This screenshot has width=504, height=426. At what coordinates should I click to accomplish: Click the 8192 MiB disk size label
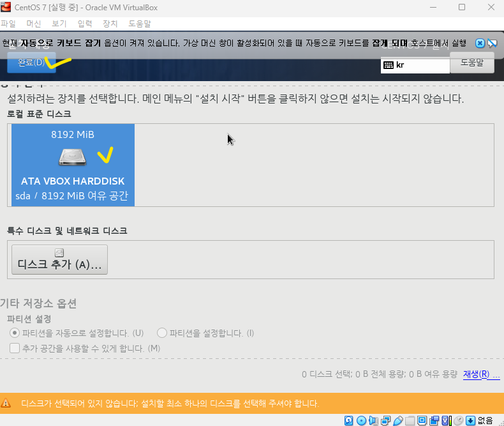(73, 135)
